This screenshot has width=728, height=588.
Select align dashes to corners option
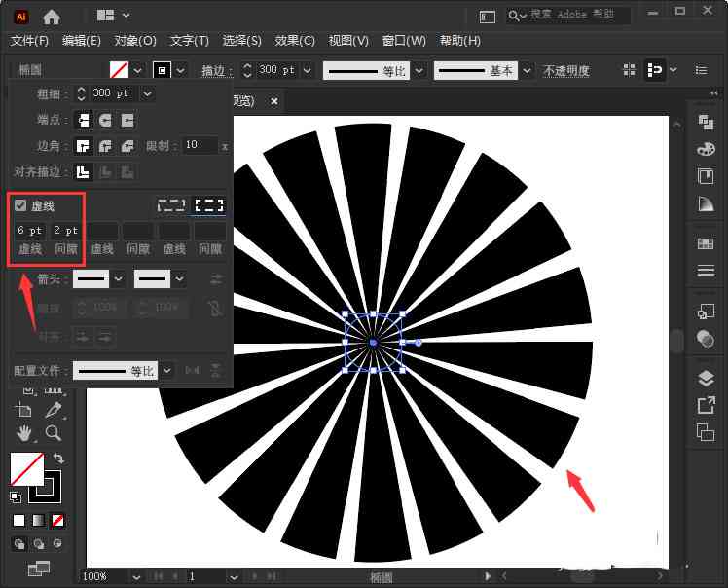click(209, 205)
